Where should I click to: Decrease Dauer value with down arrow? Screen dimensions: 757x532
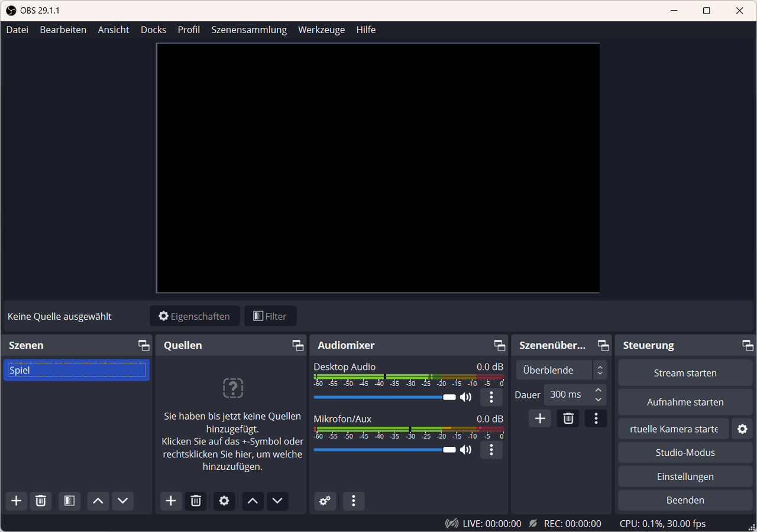pyautogui.click(x=598, y=400)
